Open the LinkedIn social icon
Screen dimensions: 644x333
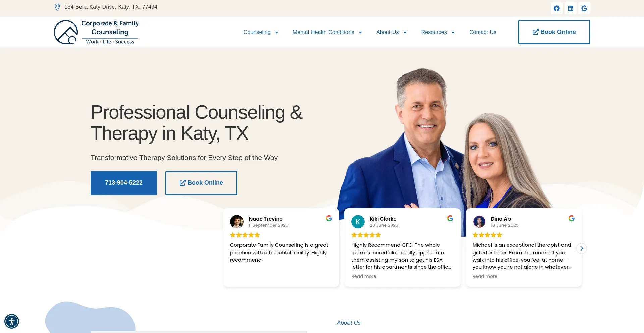coord(571,8)
